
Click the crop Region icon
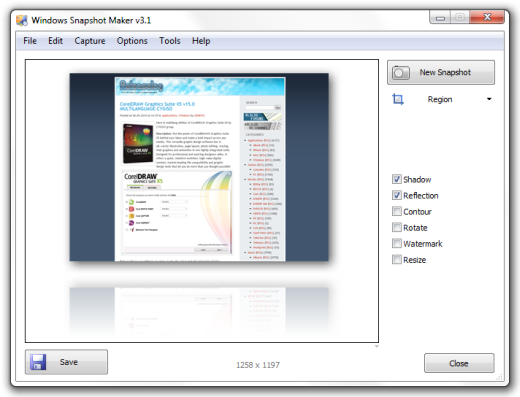[x=398, y=99]
